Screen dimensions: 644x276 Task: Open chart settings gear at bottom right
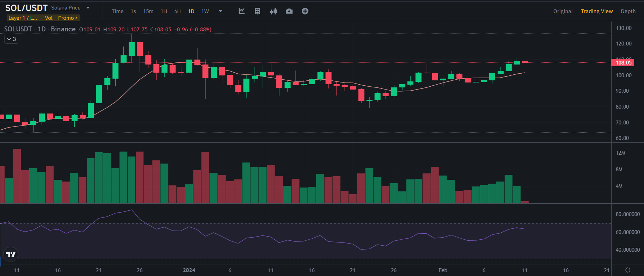(627, 270)
